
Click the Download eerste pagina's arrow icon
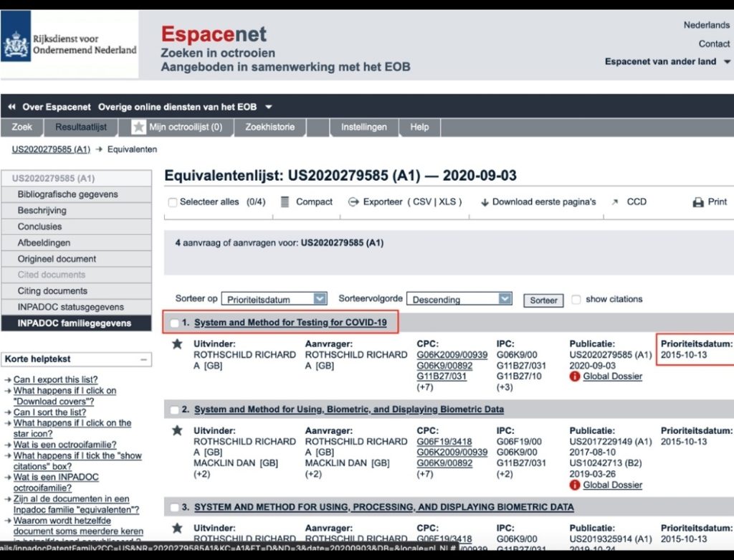click(x=485, y=202)
